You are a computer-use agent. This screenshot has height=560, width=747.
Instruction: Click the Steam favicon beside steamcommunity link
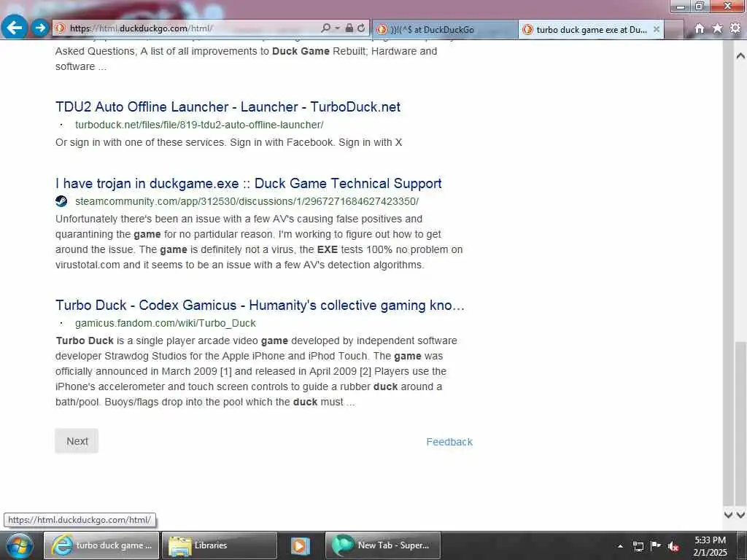pyautogui.click(x=61, y=201)
